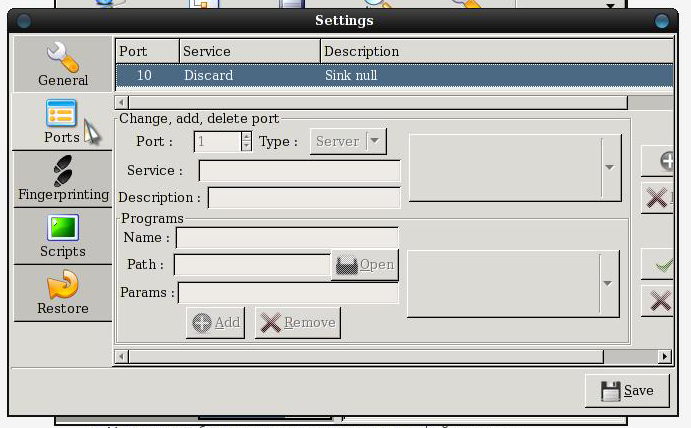
Task: Click the Port number spin box field
Action: coord(218,141)
